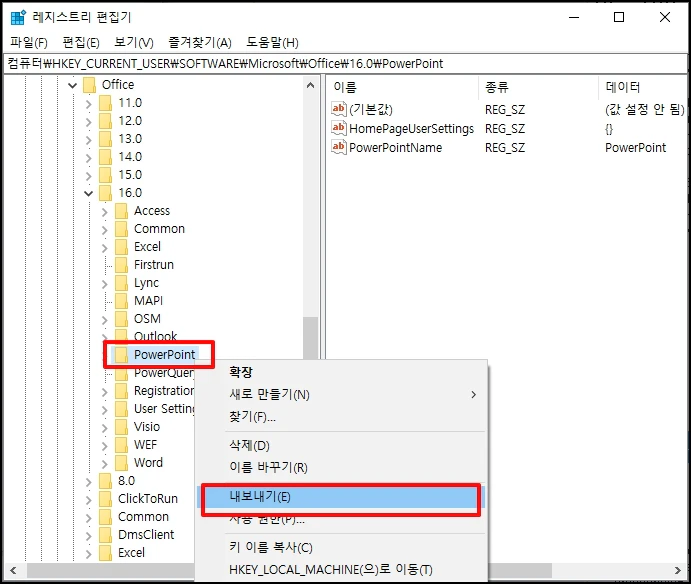Select the Office folder icon

(x=89, y=85)
